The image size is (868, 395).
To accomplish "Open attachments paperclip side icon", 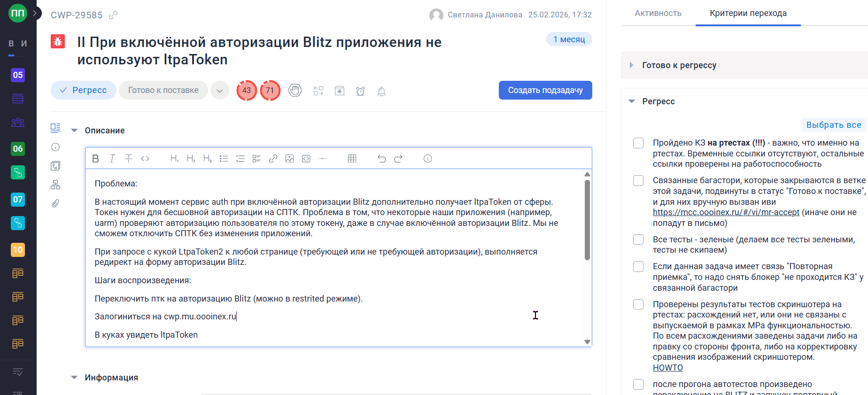I will click(55, 203).
